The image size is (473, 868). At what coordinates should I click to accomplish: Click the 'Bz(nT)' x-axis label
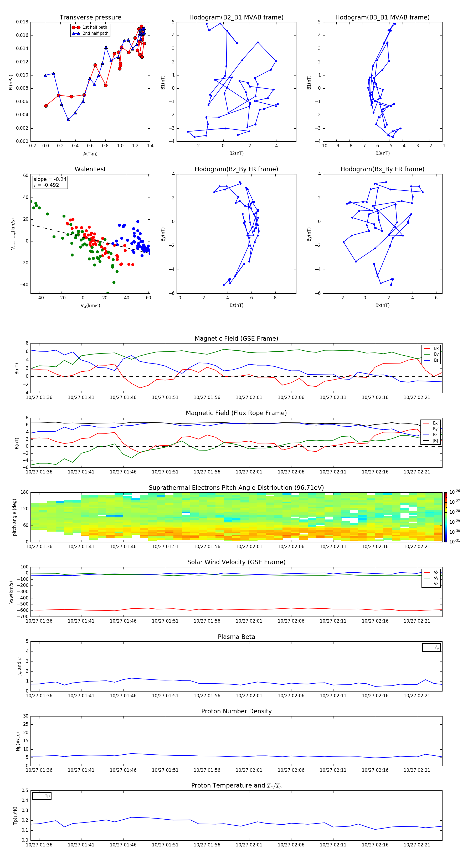236,305
